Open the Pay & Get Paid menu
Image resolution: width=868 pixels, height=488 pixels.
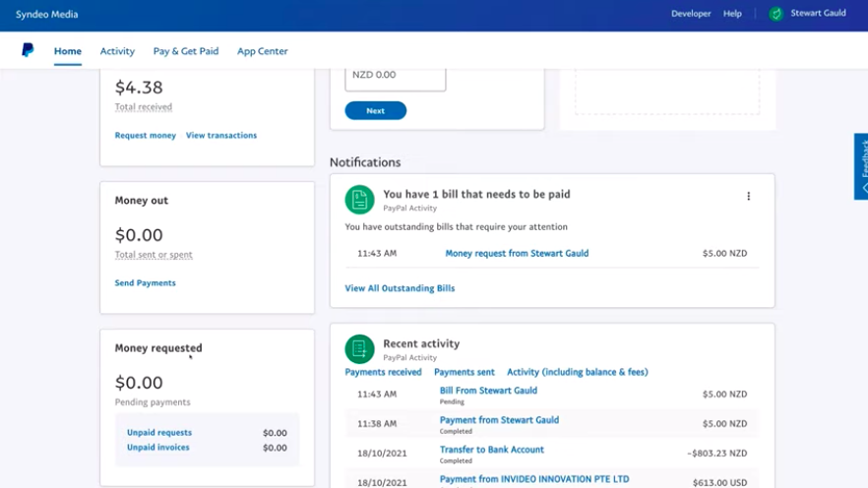coord(186,51)
